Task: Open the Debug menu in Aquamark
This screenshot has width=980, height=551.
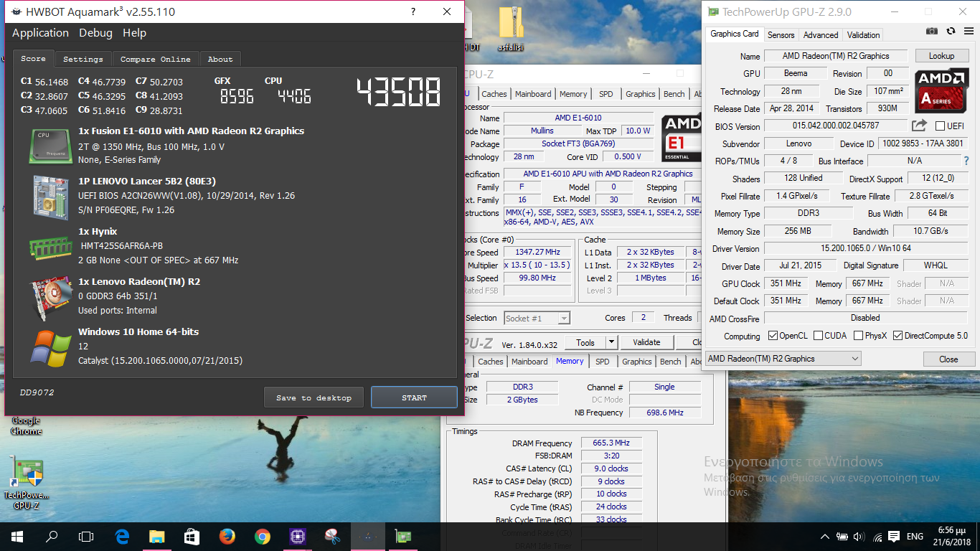Action: pos(95,33)
